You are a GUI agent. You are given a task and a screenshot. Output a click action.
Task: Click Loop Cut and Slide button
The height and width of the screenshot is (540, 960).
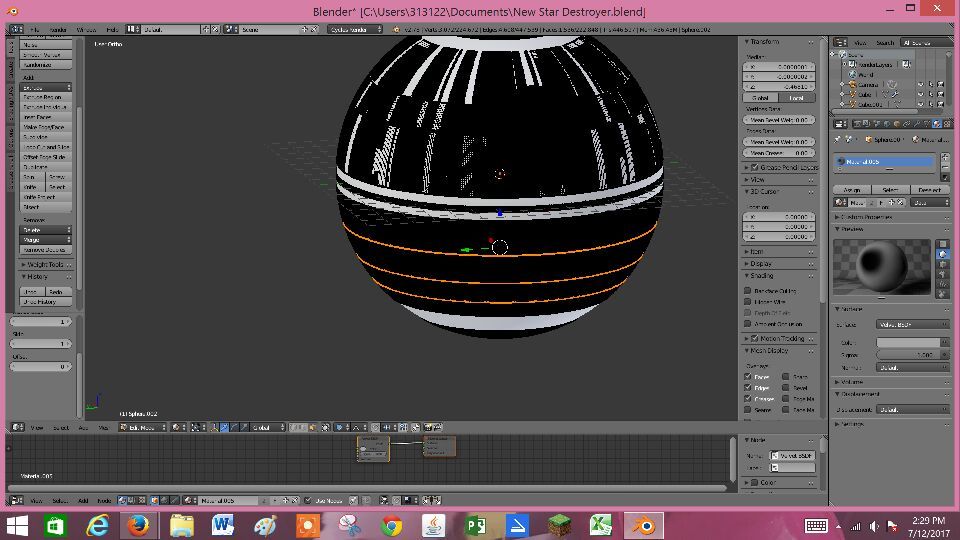46,147
